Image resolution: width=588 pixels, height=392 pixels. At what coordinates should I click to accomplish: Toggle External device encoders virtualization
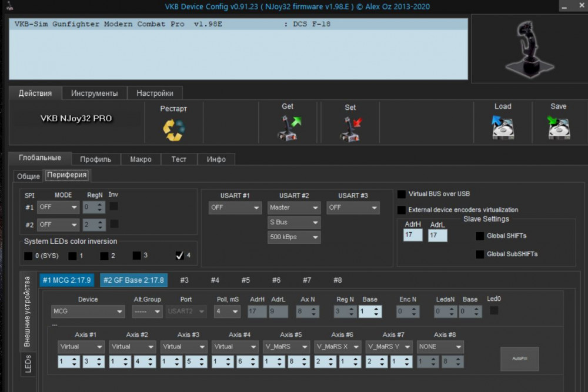tap(402, 210)
